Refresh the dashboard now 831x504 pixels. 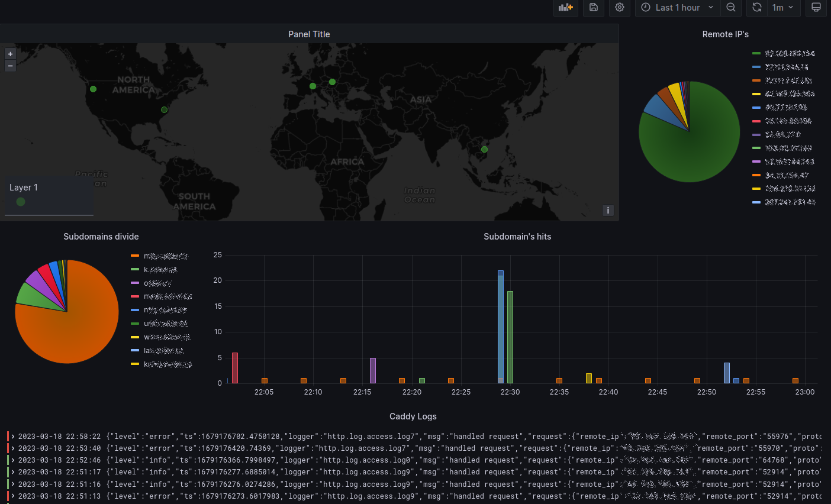[x=757, y=8]
